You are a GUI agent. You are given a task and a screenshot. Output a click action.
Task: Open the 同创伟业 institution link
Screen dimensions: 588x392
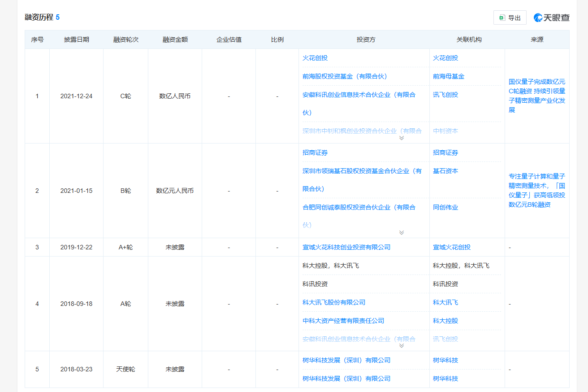tap(445, 207)
